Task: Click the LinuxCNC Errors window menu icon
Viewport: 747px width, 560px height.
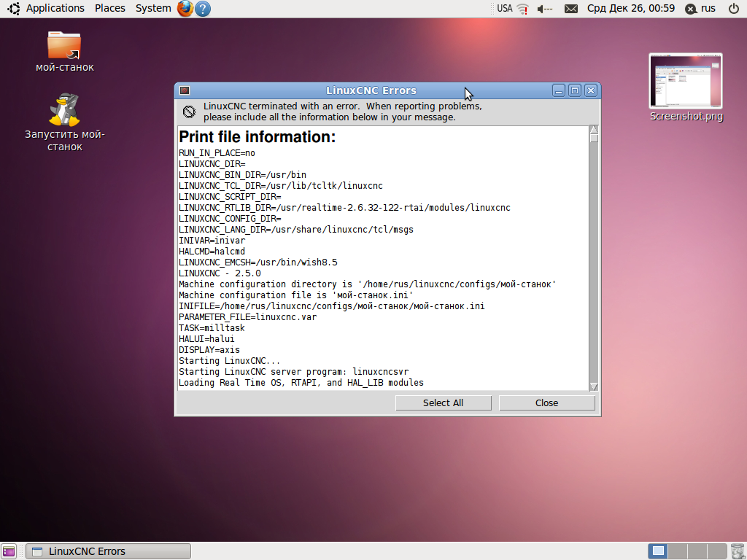Action: (185, 90)
